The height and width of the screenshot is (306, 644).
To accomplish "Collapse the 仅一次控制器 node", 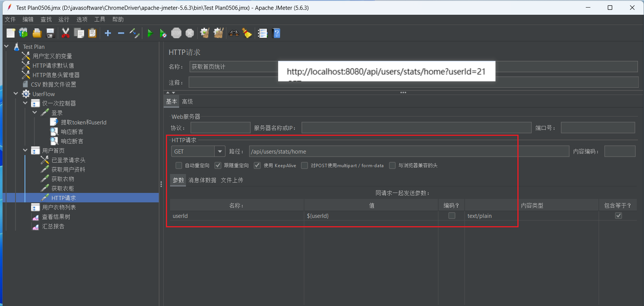I will point(25,103).
